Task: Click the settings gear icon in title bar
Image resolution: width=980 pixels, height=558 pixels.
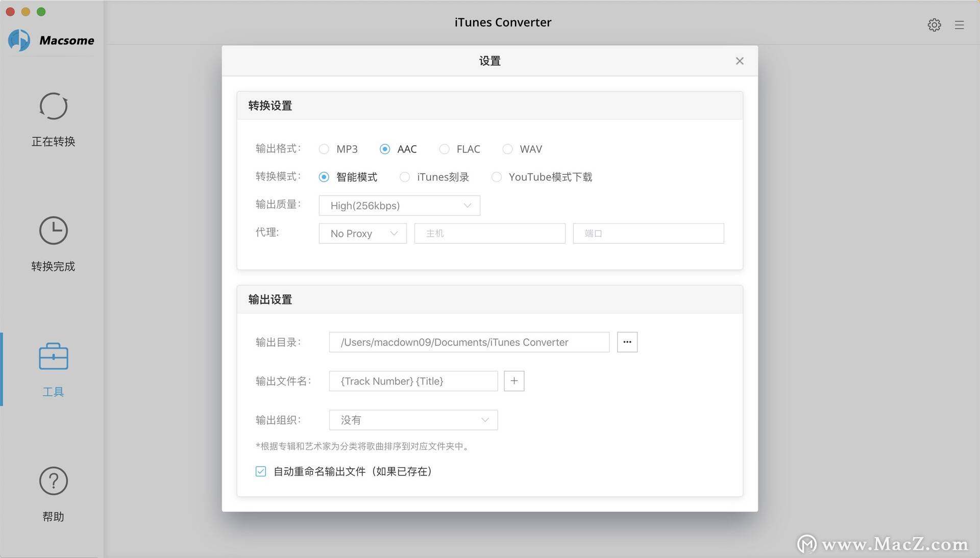Action: pos(934,24)
